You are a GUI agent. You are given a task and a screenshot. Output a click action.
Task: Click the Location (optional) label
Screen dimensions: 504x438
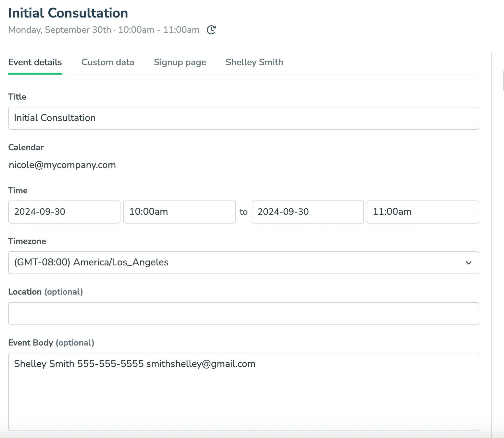click(x=45, y=292)
